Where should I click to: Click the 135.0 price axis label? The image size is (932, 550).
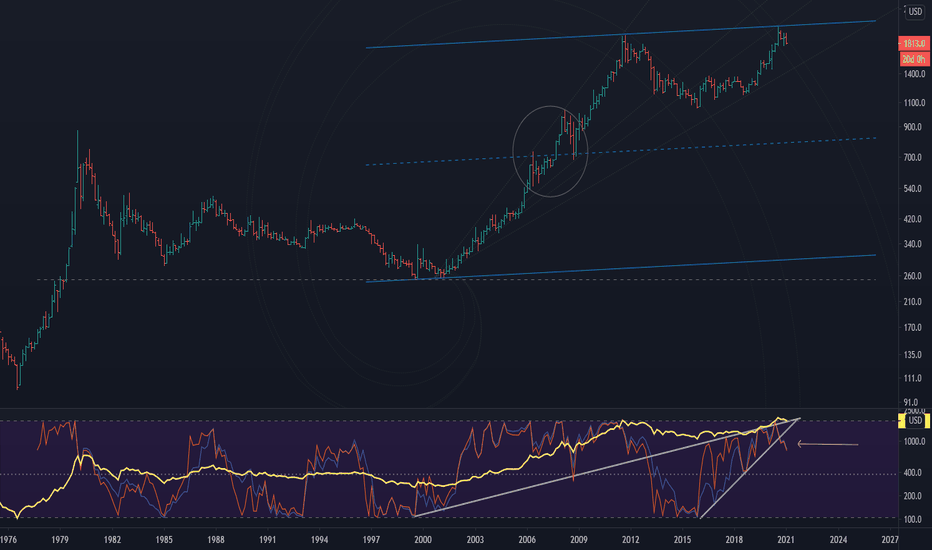914,355
